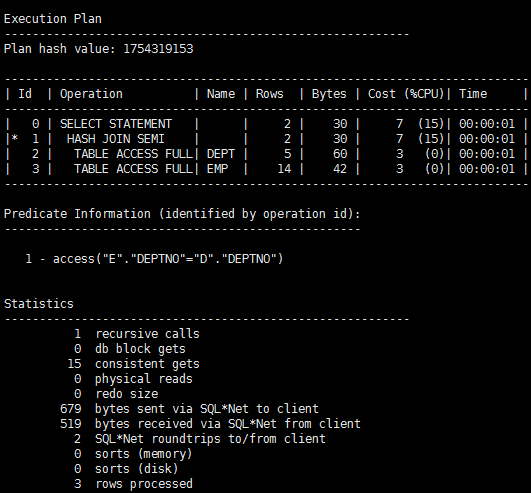The height and width of the screenshot is (493, 531).
Task: Click the DEPT table name
Action: [221, 154]
